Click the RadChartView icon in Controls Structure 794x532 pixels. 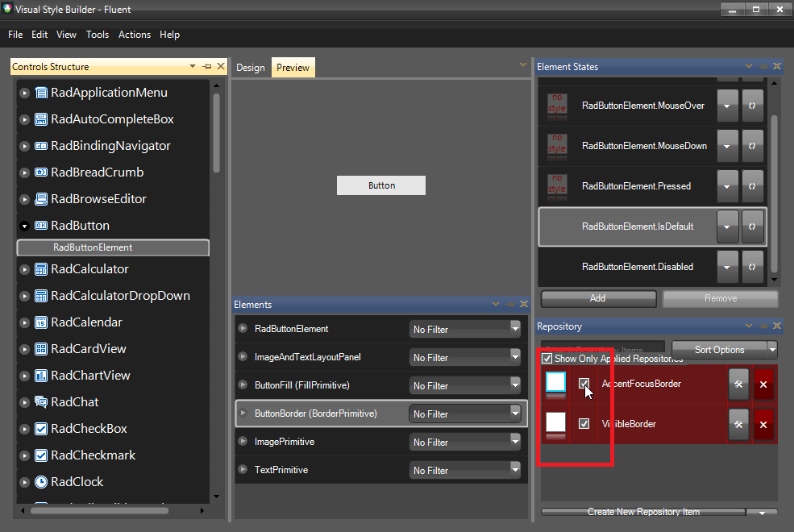(42, 375)
